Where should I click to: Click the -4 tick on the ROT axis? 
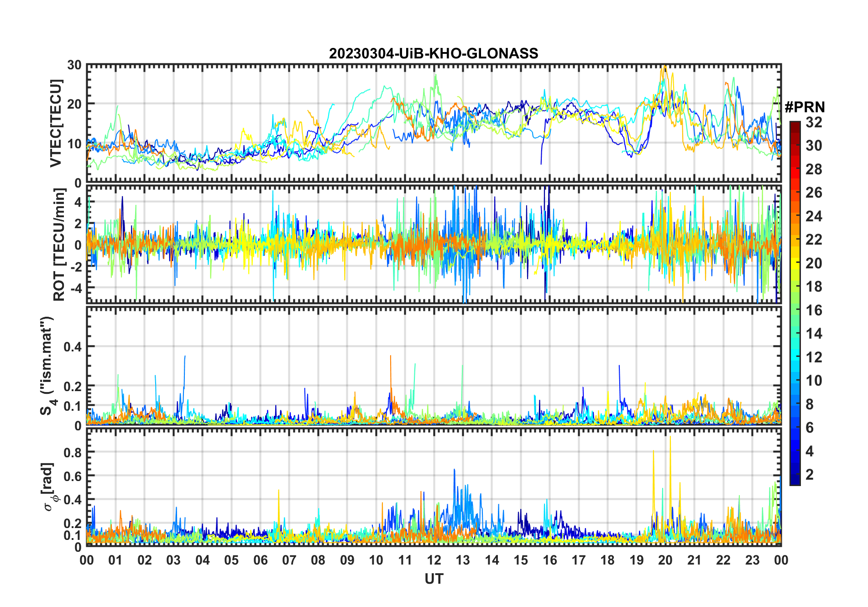click(x=76, y=288)
